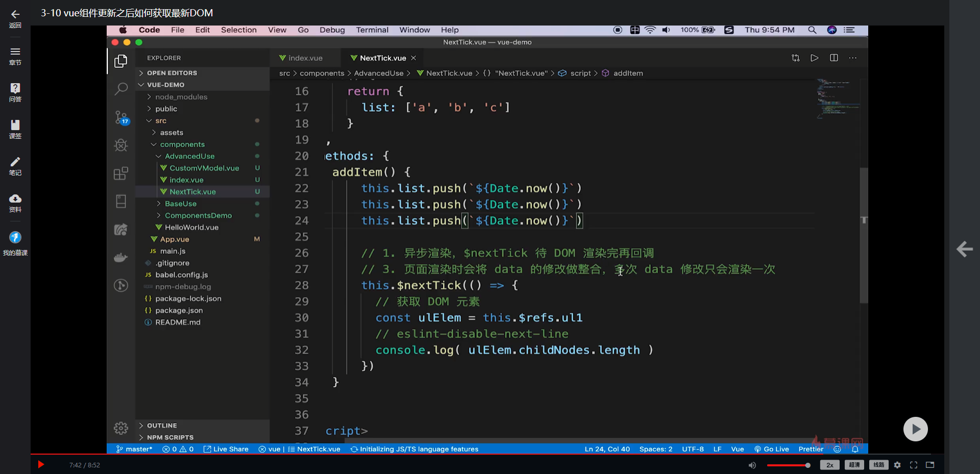Collapse the AdvancedUse folder
Image resolution: width=980 pixels, height=474 pixels.
(x=189, y=156)
